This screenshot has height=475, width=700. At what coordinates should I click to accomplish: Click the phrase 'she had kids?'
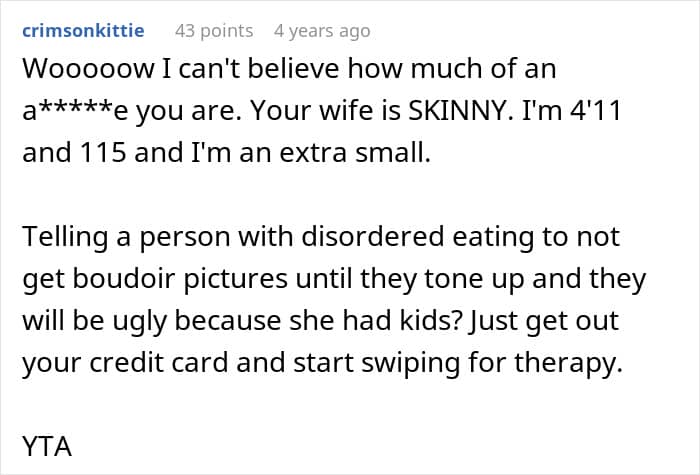coord(375,321)
